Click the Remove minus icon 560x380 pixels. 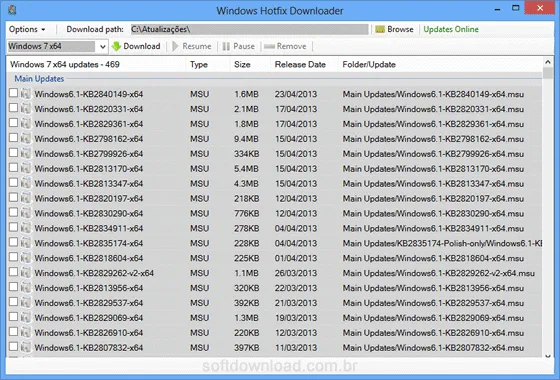(269, 46)
